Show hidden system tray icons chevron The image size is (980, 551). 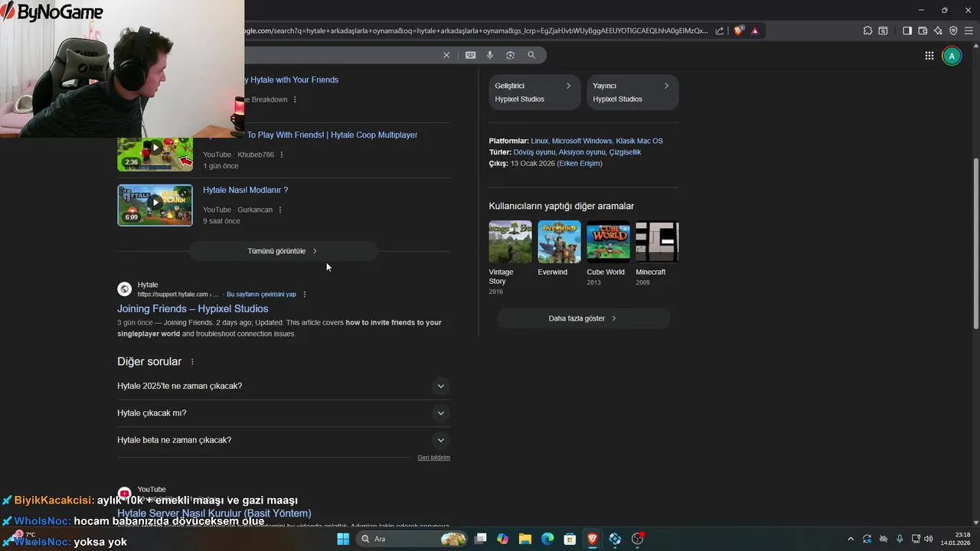coord(850,539)
